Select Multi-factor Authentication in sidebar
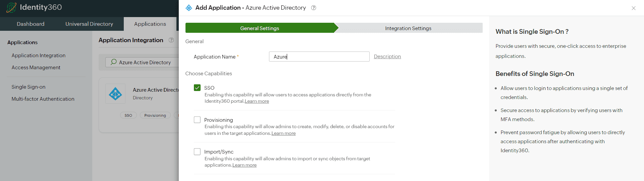This screenshot has width=644, height=181. 43,99
